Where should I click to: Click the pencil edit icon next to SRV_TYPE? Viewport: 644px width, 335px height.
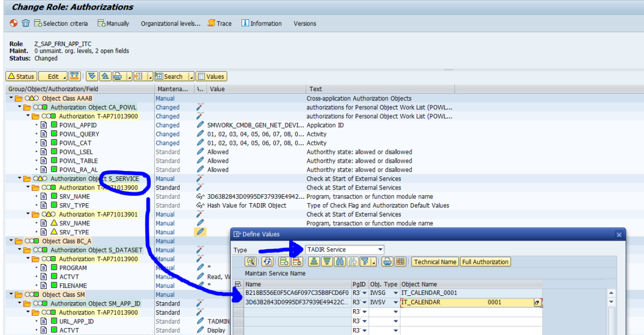200,232
